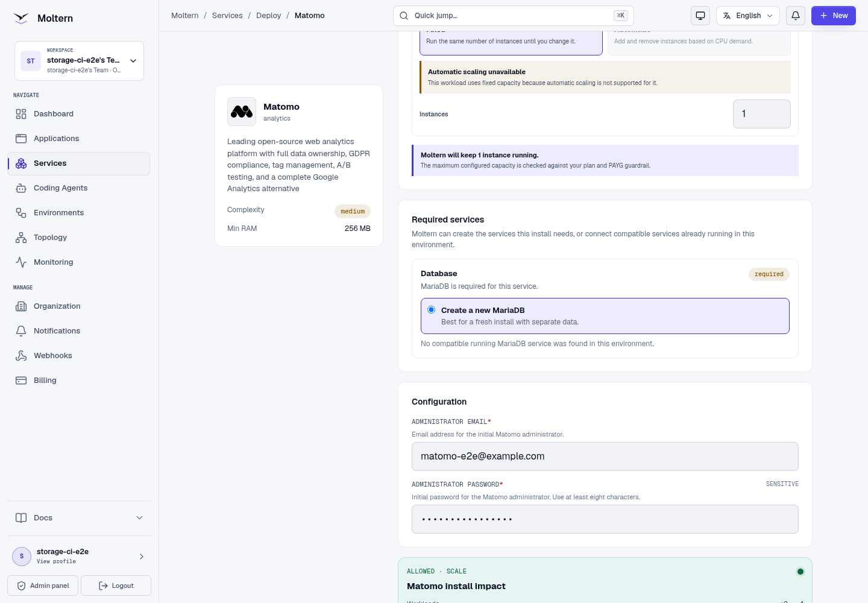The image size is (868, 603).
Task: Click the Administrator Password field
Action: click(605, 519)
